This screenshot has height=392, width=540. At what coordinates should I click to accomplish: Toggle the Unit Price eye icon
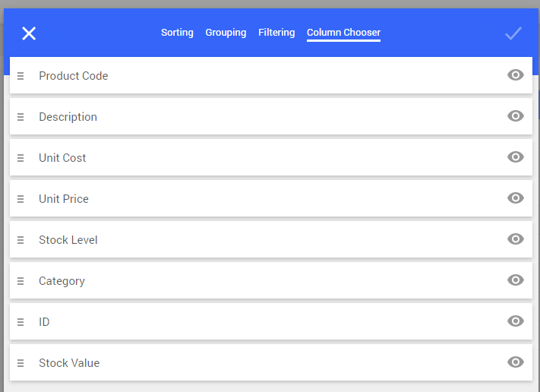coord(516,198)
